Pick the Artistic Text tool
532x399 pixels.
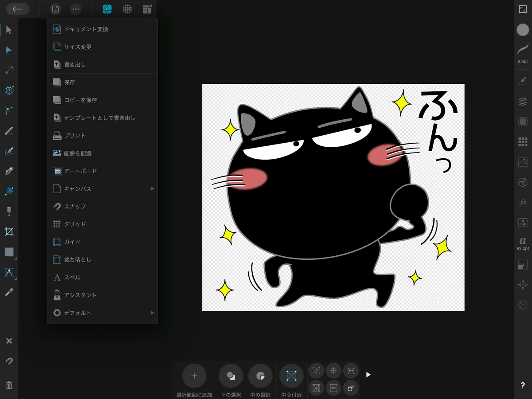pyautogui.click(x=9, y=272)
